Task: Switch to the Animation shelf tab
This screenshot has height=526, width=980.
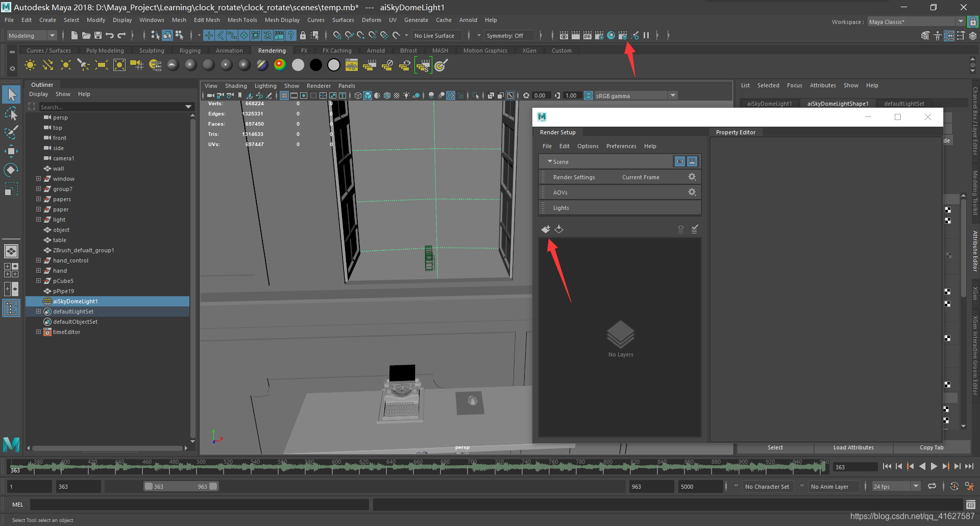Action: (229, 51)
